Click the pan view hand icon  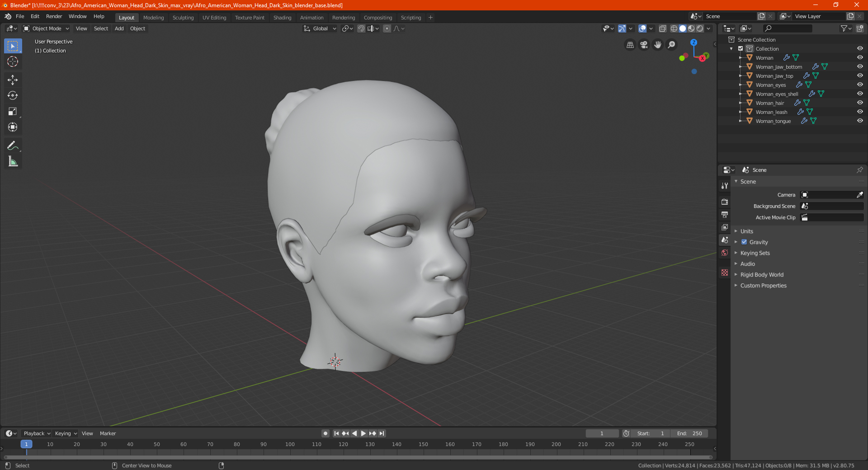tap(658, 45)
